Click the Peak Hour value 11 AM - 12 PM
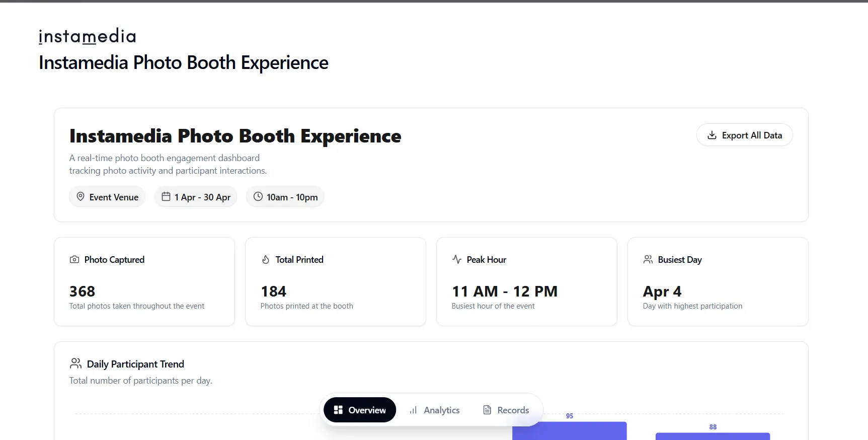The image size is (868, 440). pyautogui.click(x=505, y=291)
